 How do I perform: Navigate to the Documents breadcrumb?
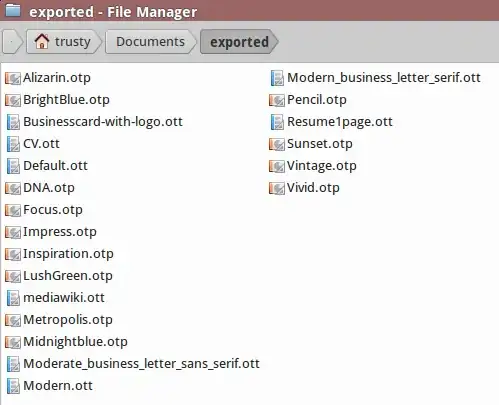pos(150,42)
